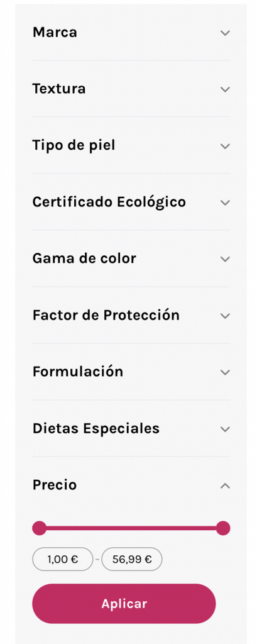Open the Formulación chevron arrow

pyautogui.click(x=225, y=372)
